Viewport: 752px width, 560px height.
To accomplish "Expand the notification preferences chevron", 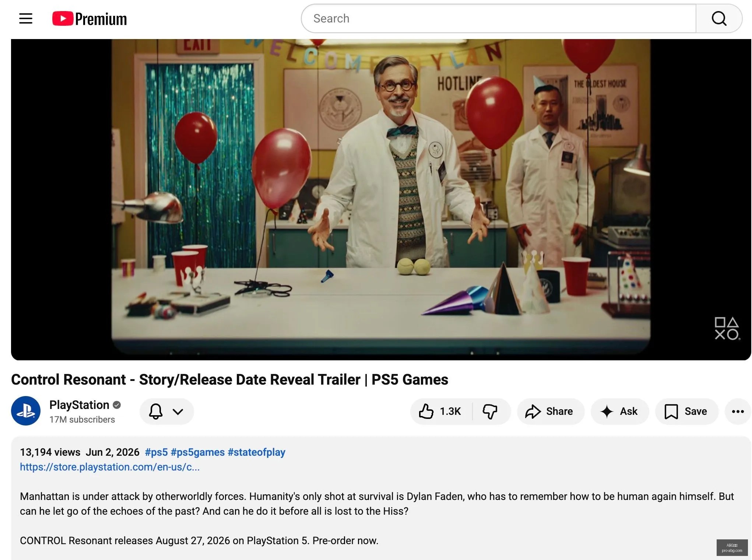I will point(178,412).
